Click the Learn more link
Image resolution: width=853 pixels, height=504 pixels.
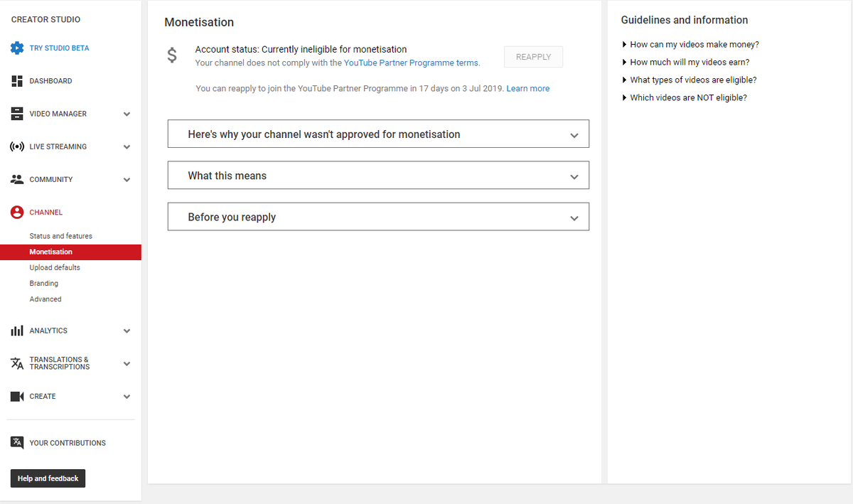point(527,88)
